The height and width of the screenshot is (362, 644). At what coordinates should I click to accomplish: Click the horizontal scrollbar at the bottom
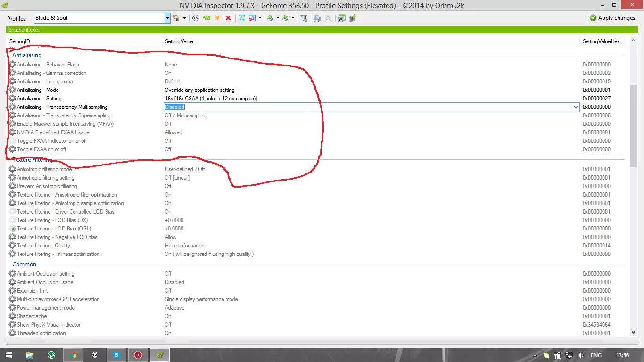(322, 342)
